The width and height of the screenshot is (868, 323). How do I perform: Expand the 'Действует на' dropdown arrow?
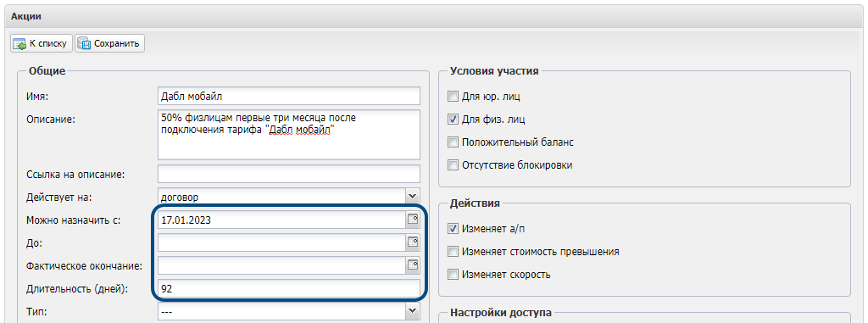tap(413, 197)
